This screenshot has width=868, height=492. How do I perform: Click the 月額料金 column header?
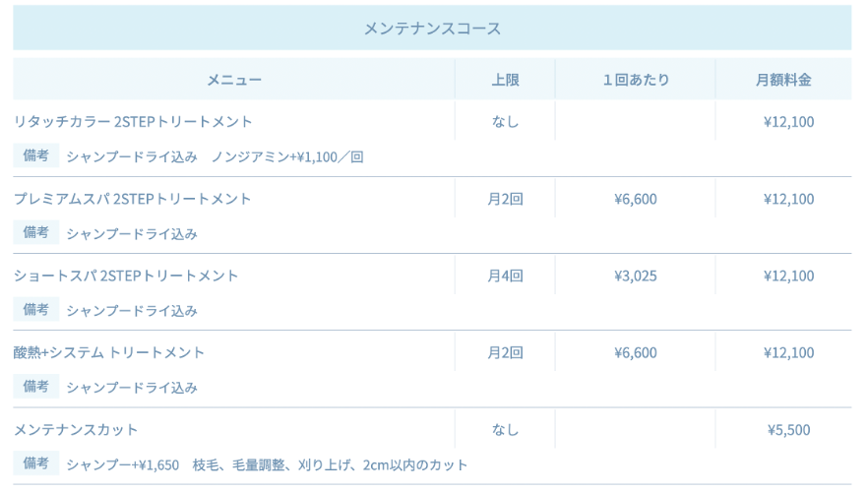783,80
